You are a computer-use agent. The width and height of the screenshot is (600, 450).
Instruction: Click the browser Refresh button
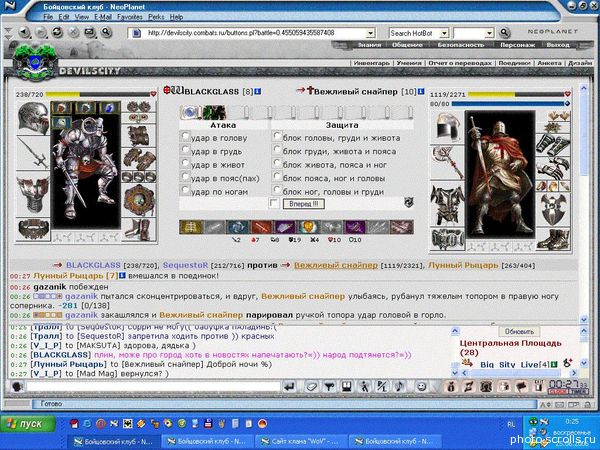57,32
